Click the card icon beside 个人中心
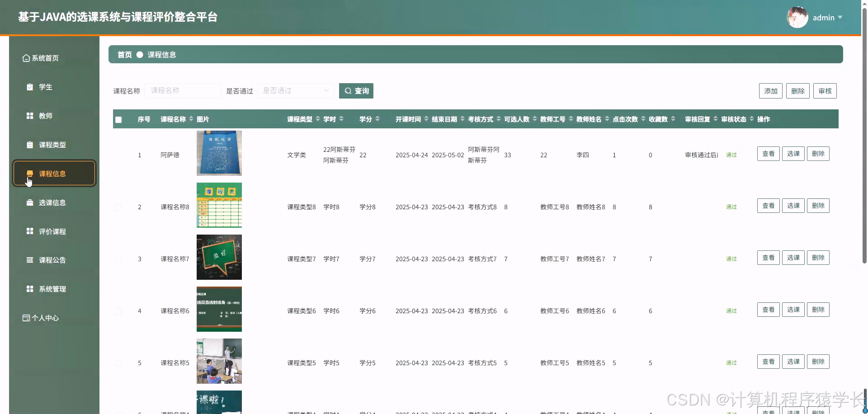The height and width of the screenshot is (414, 868). click(26, 318)
